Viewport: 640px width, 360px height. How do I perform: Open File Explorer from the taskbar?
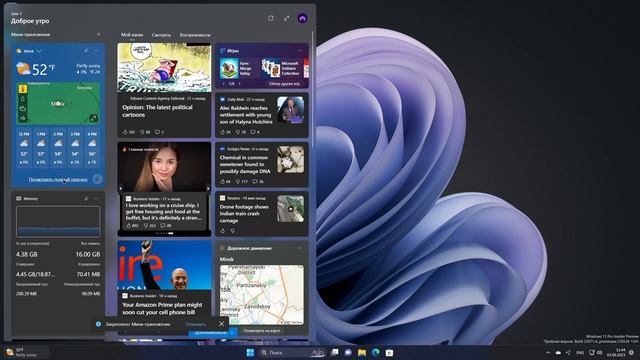click(362, 352)
